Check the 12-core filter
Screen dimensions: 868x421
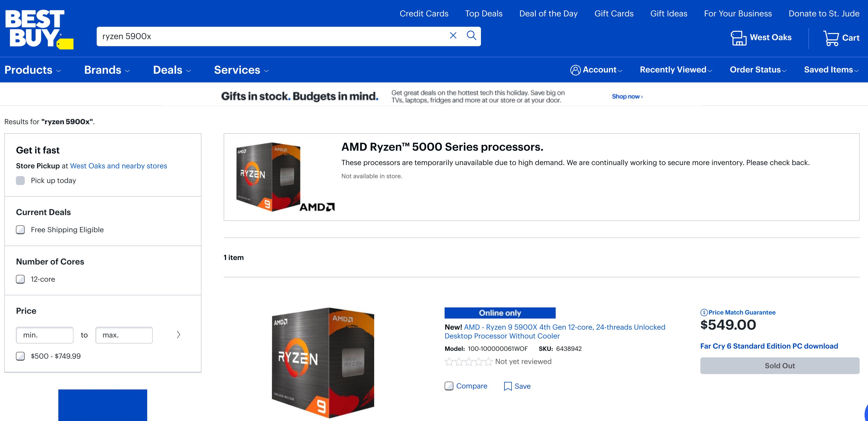pos(20,279)
